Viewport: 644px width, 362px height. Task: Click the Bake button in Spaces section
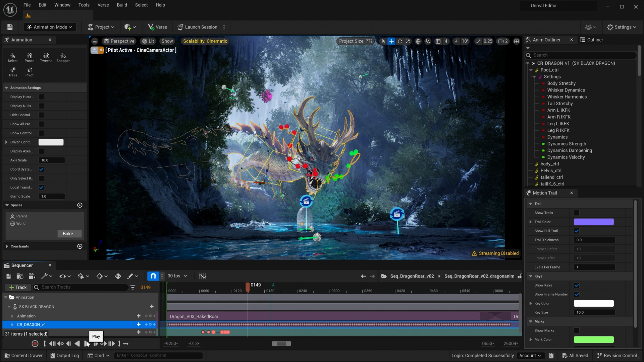69,234
